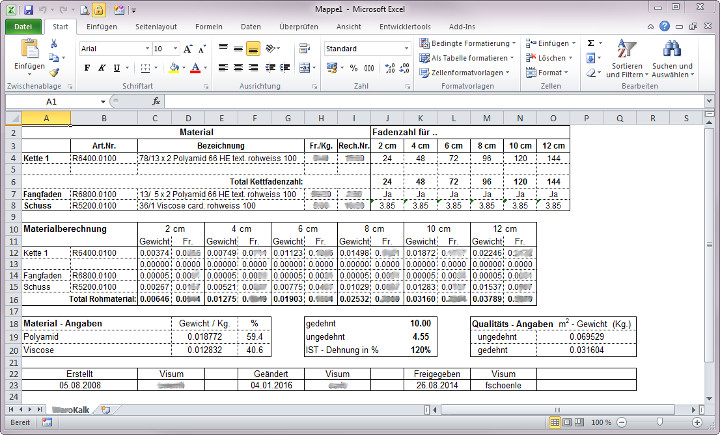Toggle italic formatting (K)
The width and height of the screenshot is (720, 435).
coord(103,68)
